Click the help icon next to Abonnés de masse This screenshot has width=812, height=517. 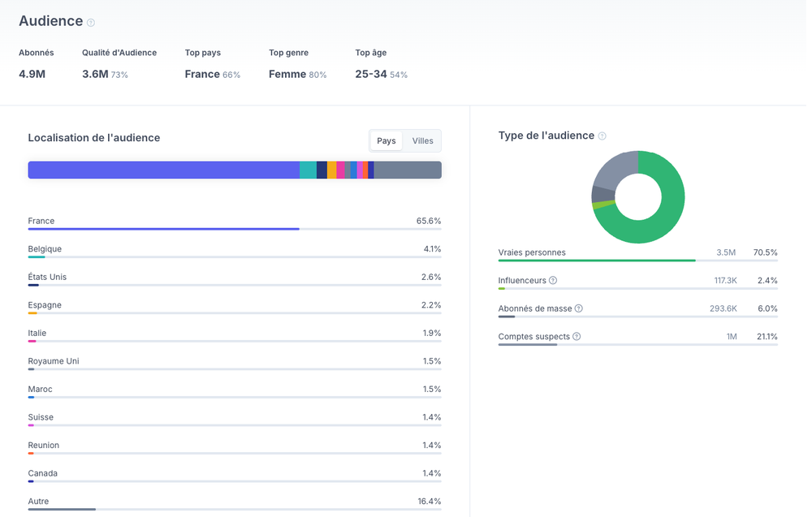tap(578, 308)
